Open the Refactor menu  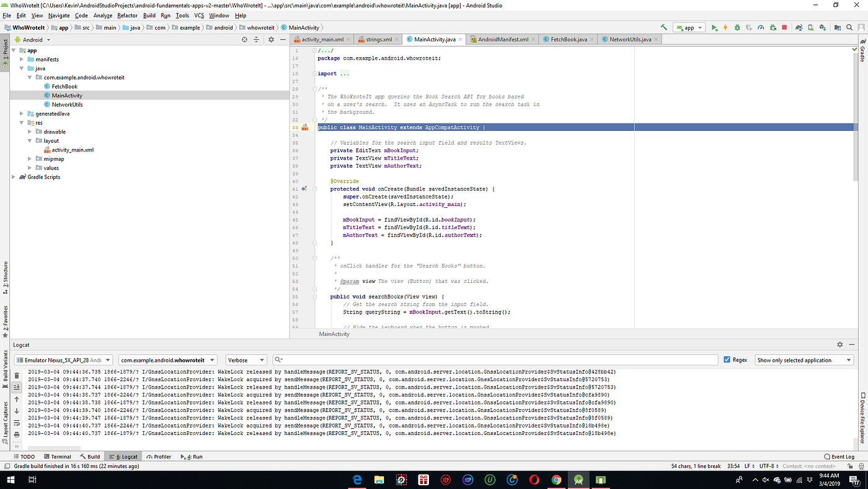(x=128, y=16)
